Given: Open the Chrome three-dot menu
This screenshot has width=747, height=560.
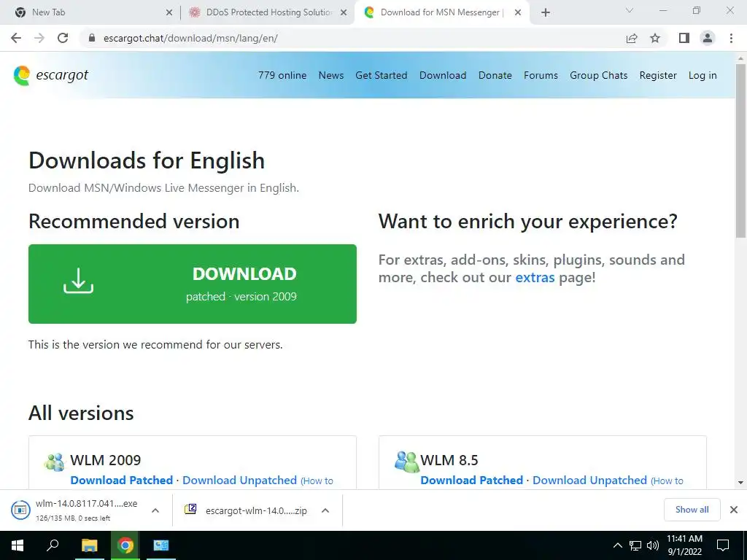Looking at the screenshot, I should [x=731, y=38].
